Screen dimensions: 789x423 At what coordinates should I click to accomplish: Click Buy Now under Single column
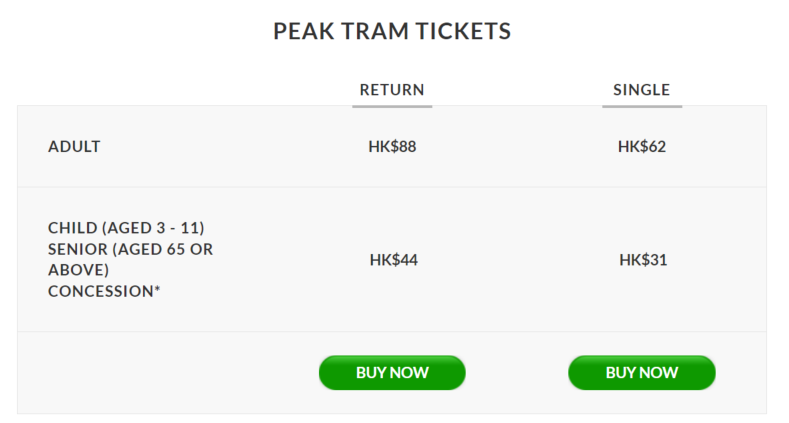[x=642, y=373]
